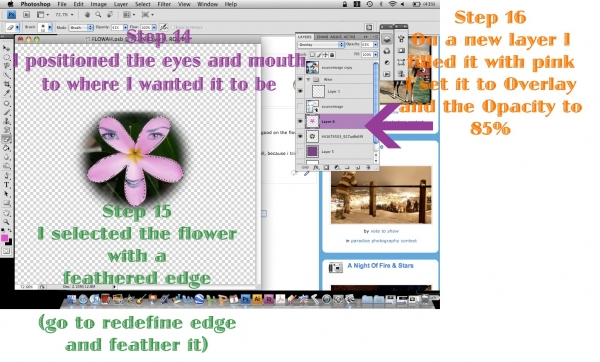Enable Erase to History checkbox

pyautogui.click(x=173, y=28)
